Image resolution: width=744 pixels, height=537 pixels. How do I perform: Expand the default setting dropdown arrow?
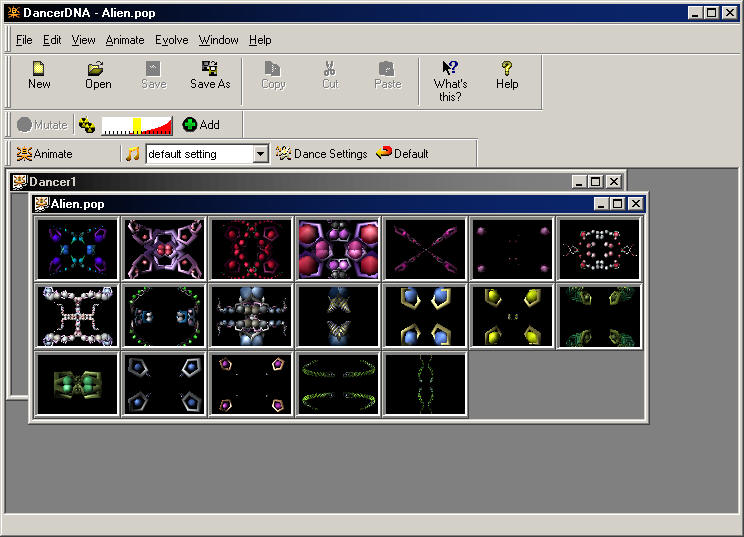(260, 154)
